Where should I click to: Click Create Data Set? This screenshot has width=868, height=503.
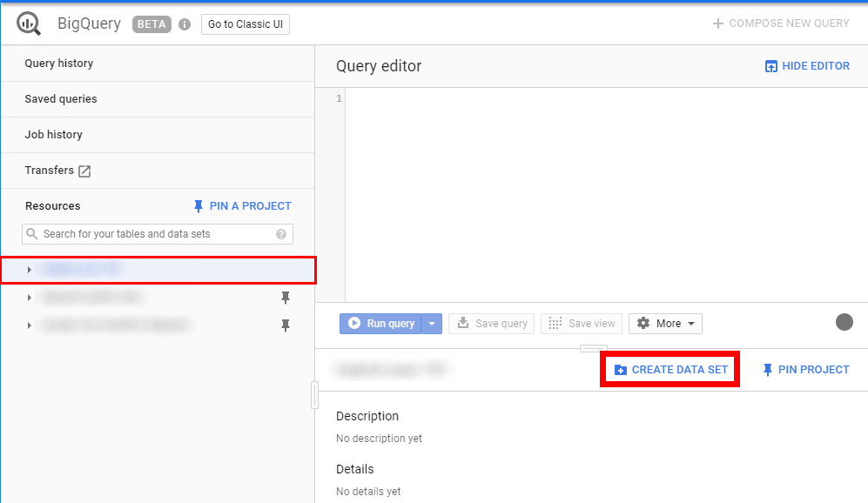click(x=671, y=370)
